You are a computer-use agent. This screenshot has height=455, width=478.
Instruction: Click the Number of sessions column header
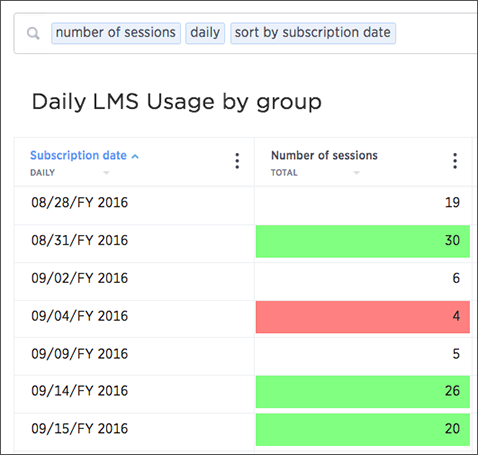(324, 155)
